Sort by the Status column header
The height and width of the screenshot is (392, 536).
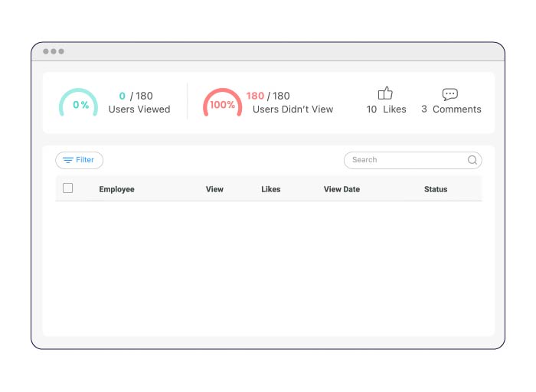[436, 189]
